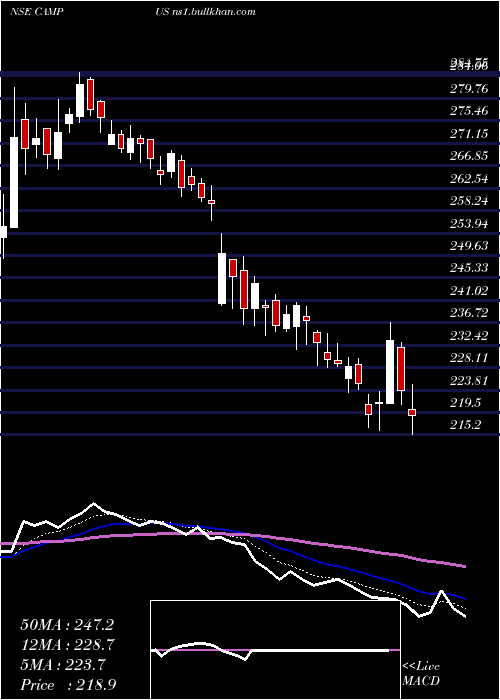Select the 258.24 axis value
This screenshot has height=700, width=500.
(x=469, y=201)
